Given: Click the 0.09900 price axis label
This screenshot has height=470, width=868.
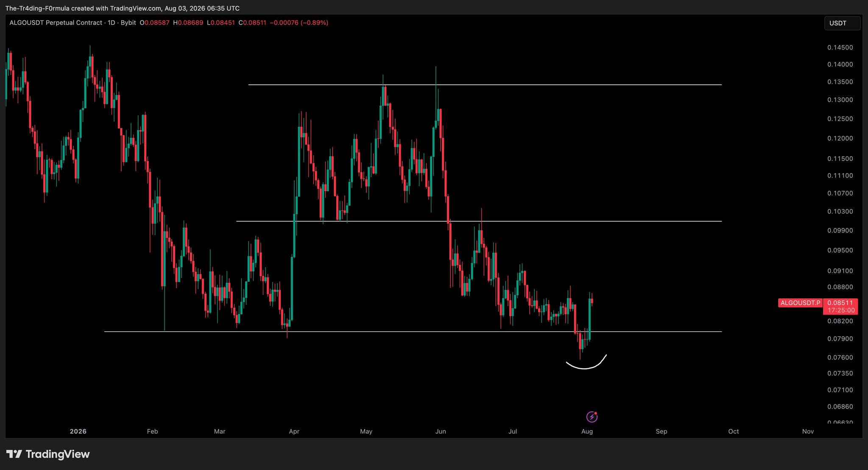Looking at the screenshot, I should (840, 231).
